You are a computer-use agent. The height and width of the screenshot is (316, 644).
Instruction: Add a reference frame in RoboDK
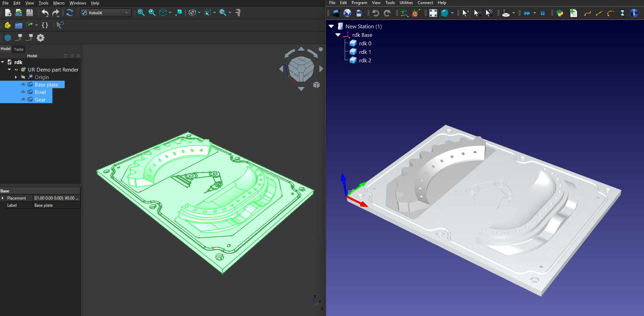(x=404, y=13)
